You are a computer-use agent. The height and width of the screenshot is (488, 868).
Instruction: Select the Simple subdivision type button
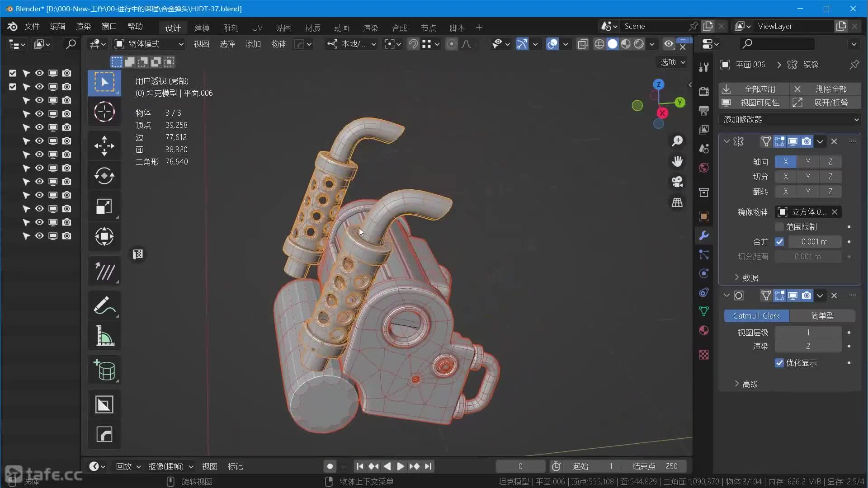[822, 316]
